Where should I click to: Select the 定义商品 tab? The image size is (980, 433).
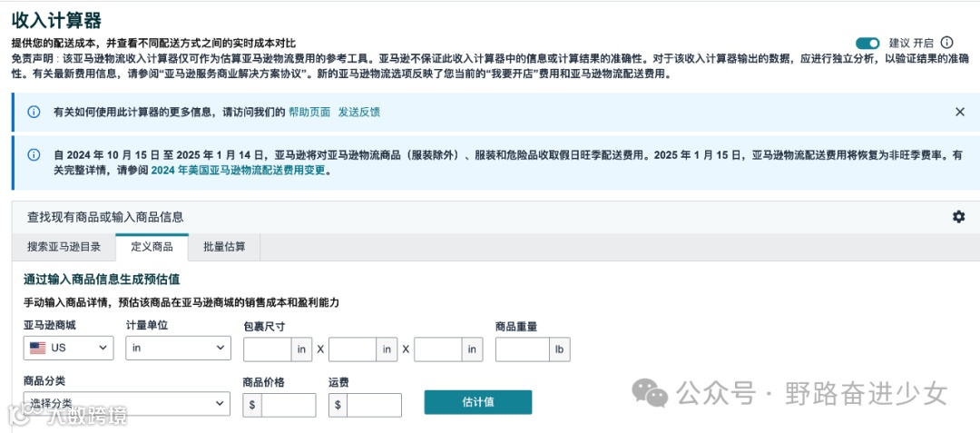click(x=152, y=247)
